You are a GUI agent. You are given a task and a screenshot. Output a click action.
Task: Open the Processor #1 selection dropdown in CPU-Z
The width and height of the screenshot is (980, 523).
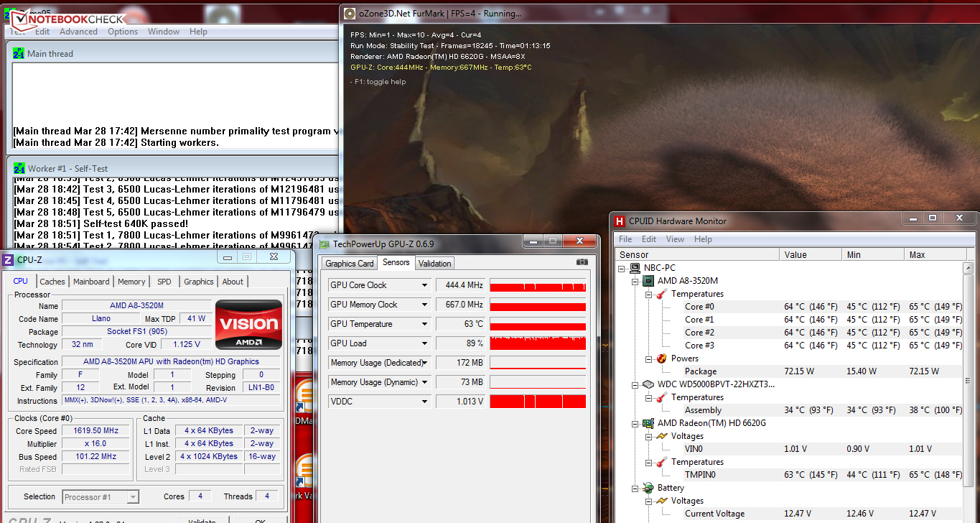coord(133,496)
